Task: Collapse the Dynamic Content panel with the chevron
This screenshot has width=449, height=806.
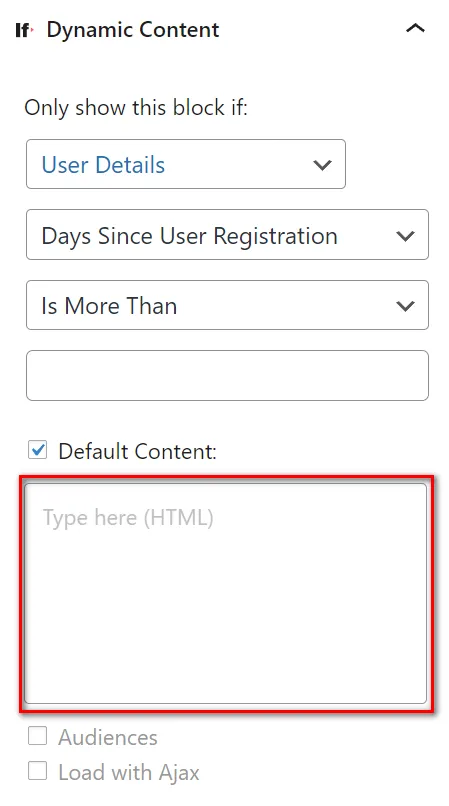Action: pos(415,28)
